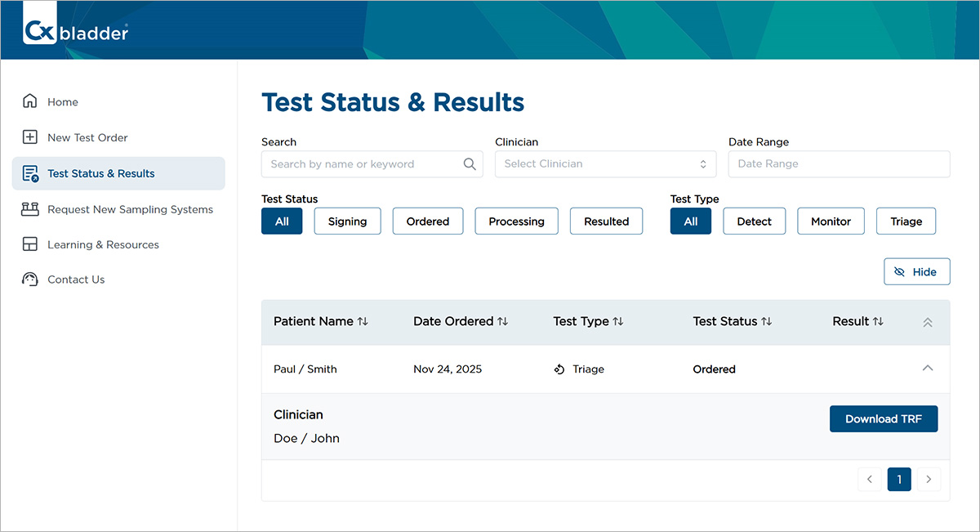Click the Request New Sampling Systems icon
Screen dimensions: 980x532
click(30, 209)
